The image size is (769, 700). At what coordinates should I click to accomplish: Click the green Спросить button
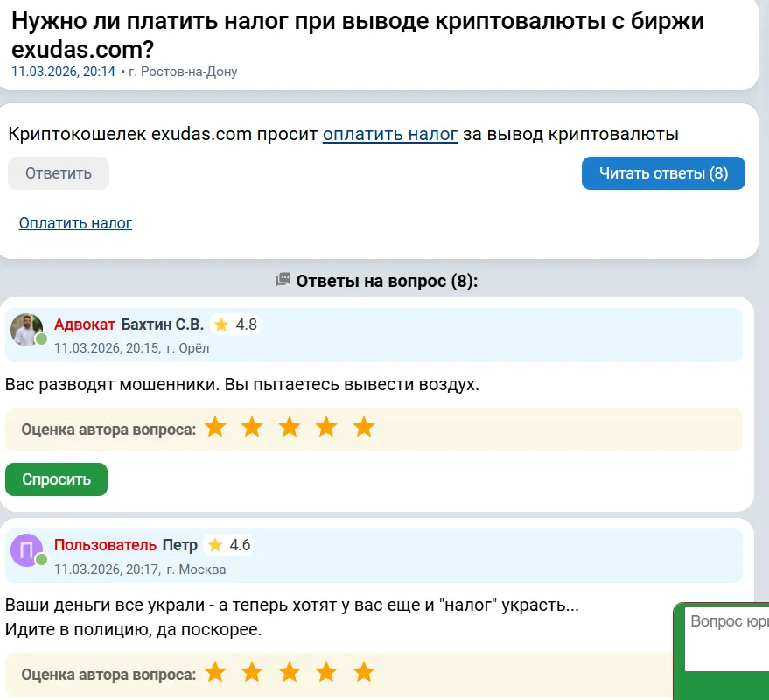(56, 479)
